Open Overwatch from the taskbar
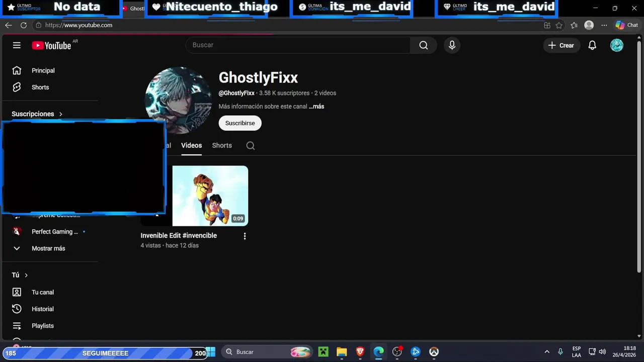This screenshot has height=362, width=644. pos(434,352)
